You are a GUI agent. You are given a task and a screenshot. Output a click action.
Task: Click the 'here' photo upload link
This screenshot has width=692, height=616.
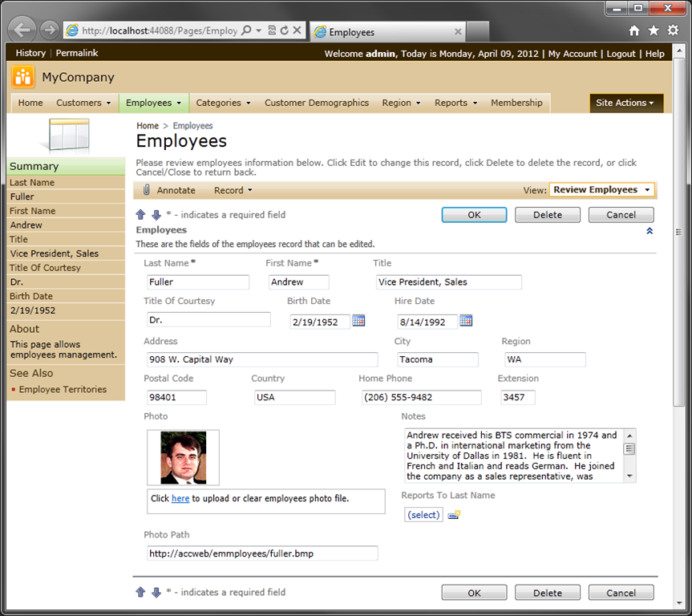(180, 498)
